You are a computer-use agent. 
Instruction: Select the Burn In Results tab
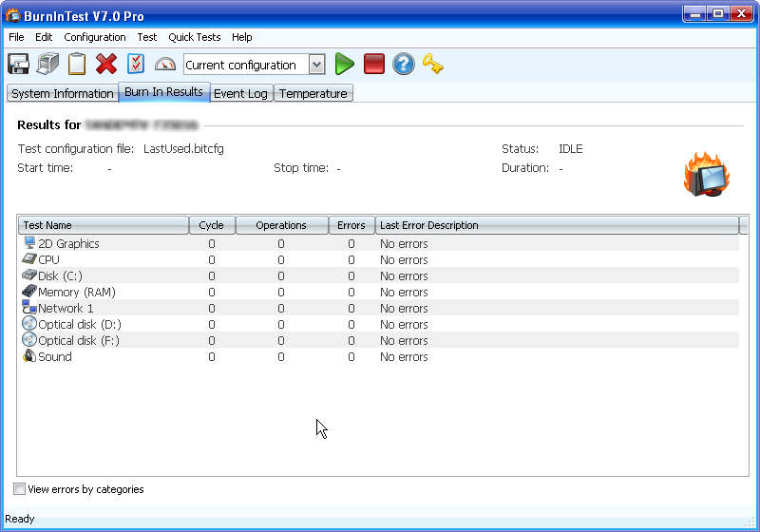tap(163, 92)
